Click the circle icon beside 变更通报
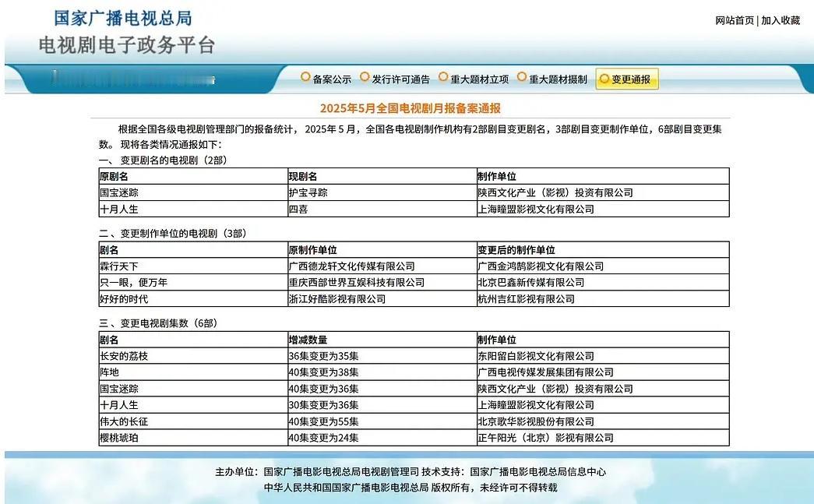 point(604,79)
